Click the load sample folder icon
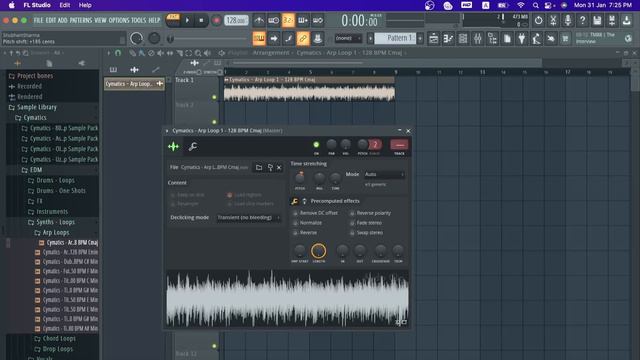This screenshot has height=360, width=640. point(259,167)
